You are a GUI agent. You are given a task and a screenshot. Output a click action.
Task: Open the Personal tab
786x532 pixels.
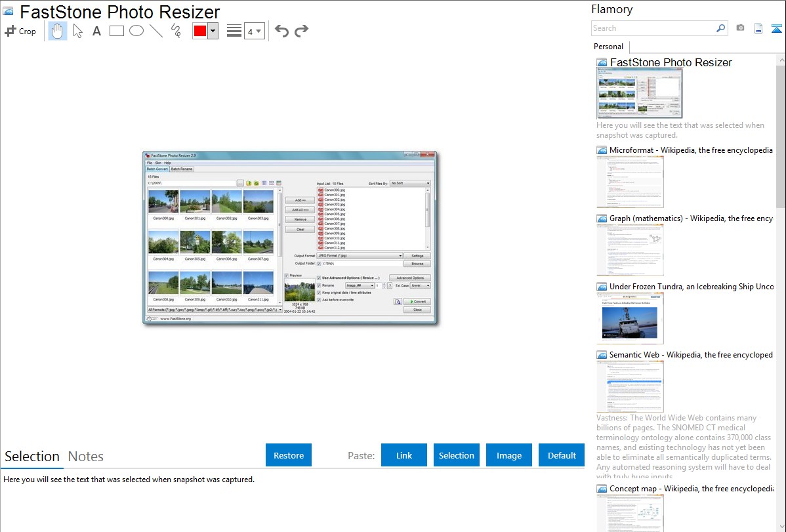(609, 47)
